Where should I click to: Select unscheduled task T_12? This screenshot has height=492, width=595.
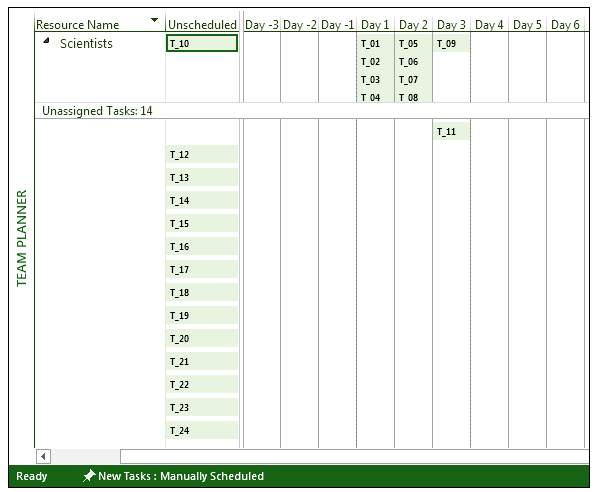pos(202,154)
